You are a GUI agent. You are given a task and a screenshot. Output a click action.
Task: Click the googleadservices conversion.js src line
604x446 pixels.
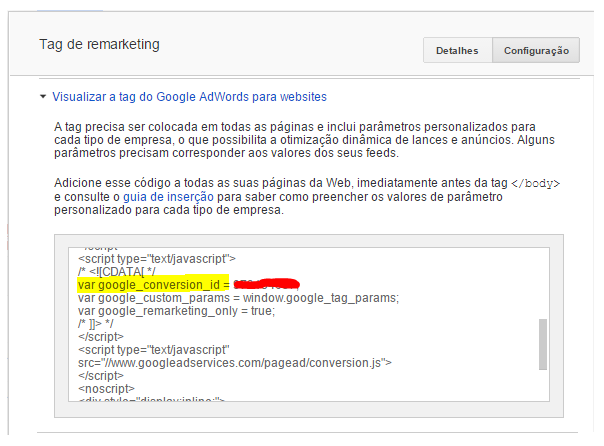235,363
